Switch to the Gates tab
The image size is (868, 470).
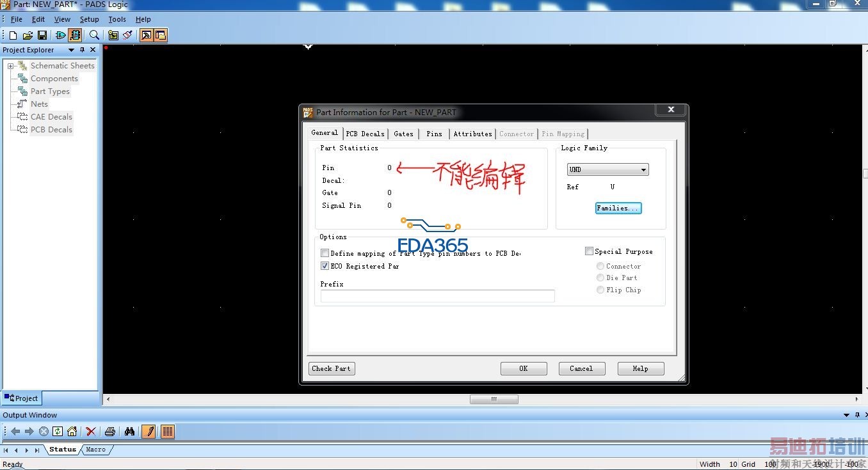[x=403, y=134]
